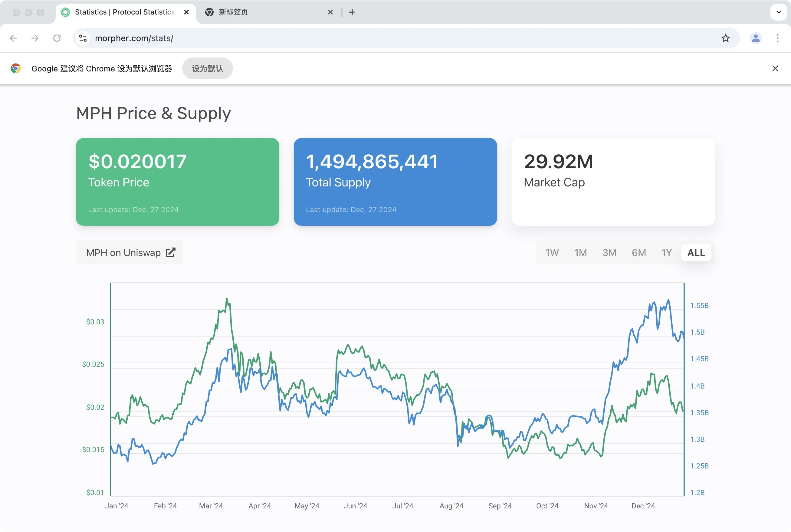Viewport: 791px width, 532px height.
Task: Click the 设为默认 button
Action: click(x=208, y=68)
